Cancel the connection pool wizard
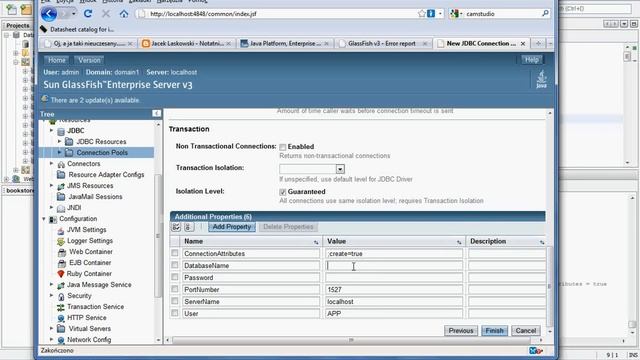Image resolution: width=640 pixels, height=360 pixels. coord(526,331)
